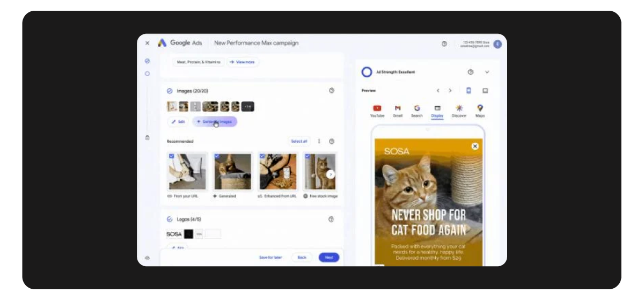This screenshot has width=644, height=300.
Task: Open the "From your URL" recommended image
Action: click(x=187, y=172)
